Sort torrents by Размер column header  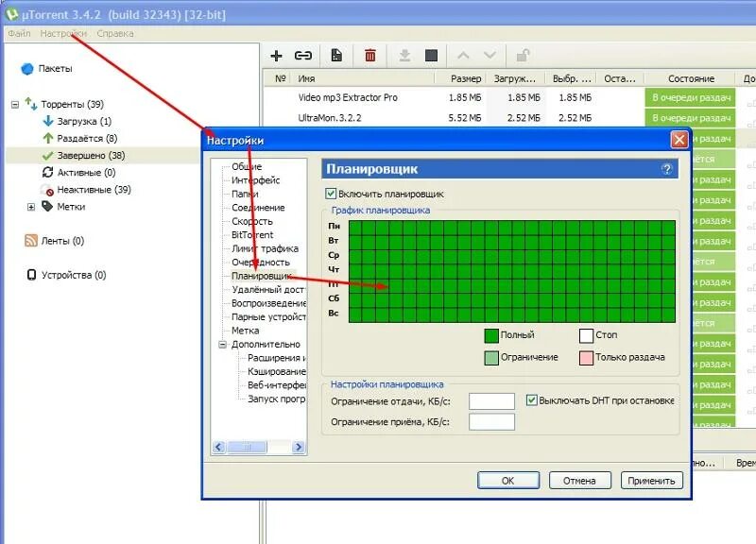coord(466,78)
